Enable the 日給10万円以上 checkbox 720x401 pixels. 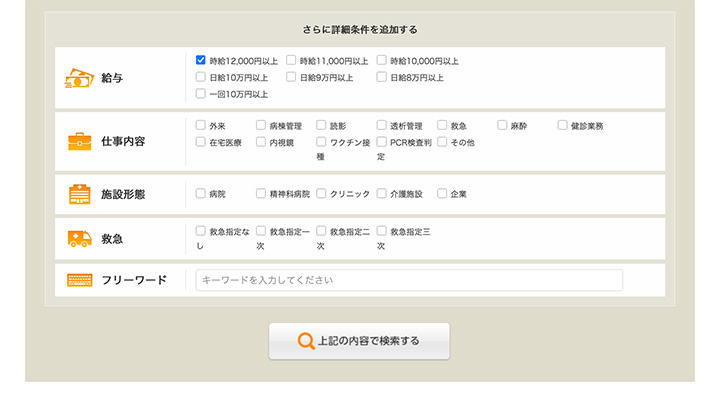tap(201, 77)
